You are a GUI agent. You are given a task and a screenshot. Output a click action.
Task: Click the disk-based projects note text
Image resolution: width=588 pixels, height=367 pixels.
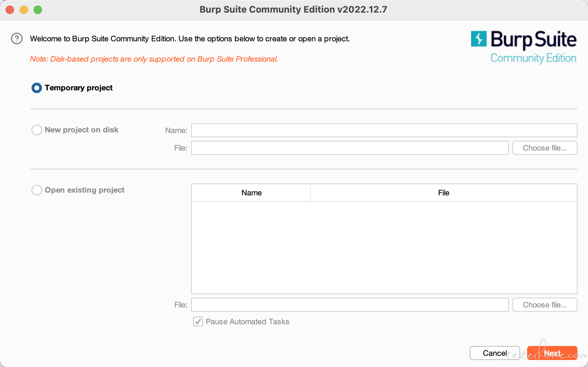click(154, 59)
